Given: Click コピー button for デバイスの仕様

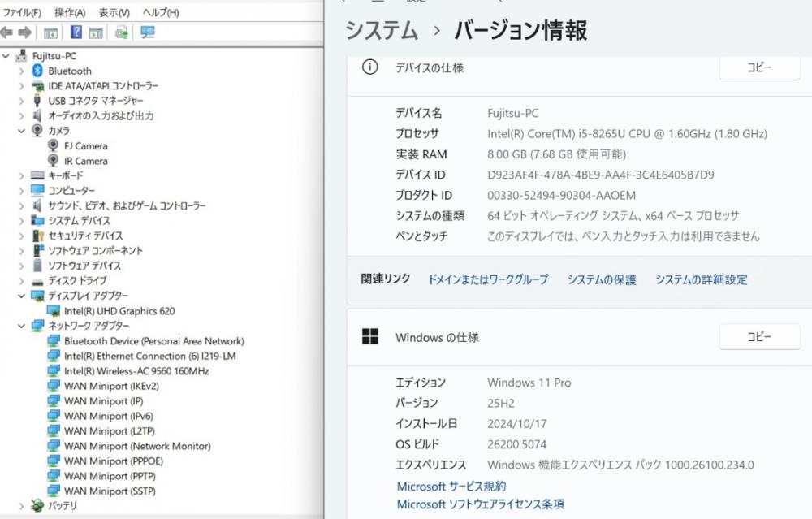Looking at the screenshot, I should click(x=759, y=68).
